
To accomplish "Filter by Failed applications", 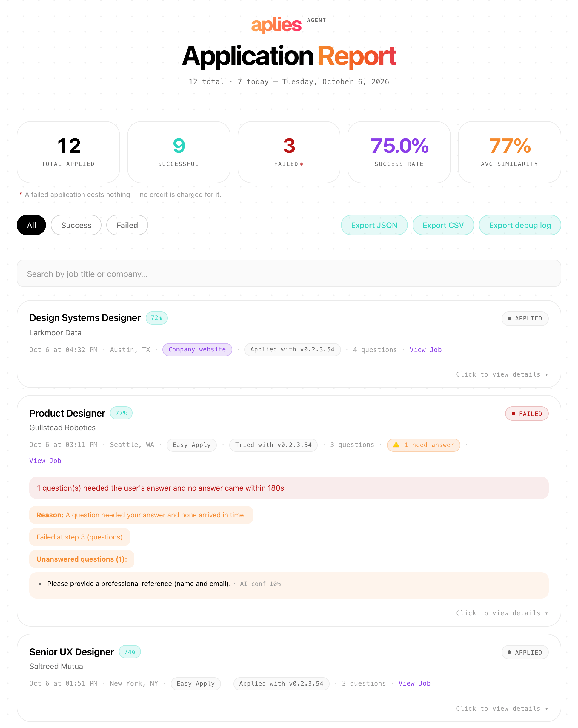I will tap(127, 225).
